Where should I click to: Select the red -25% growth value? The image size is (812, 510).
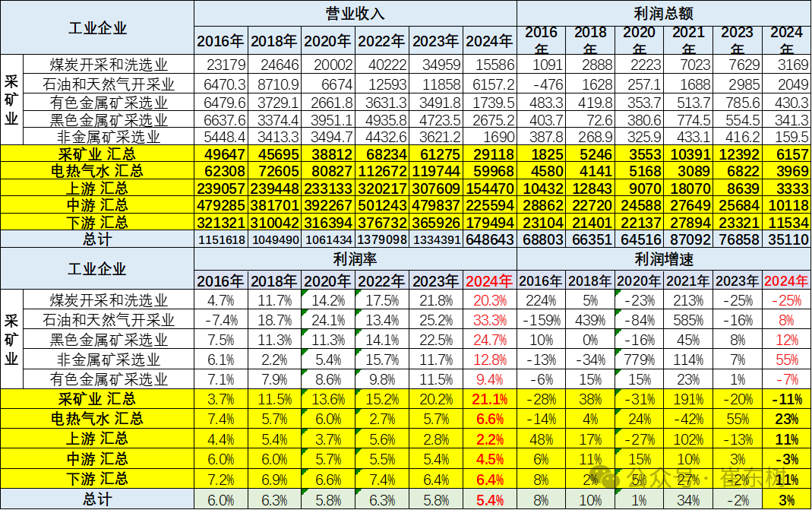[x=788, y=299]
